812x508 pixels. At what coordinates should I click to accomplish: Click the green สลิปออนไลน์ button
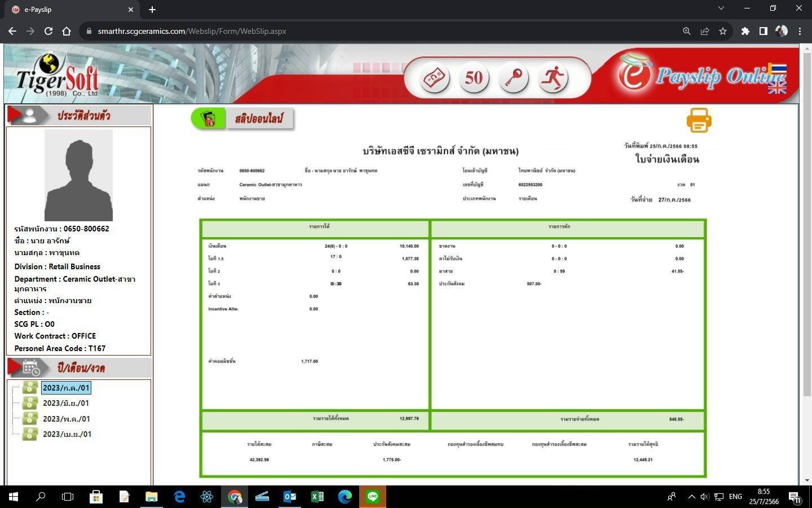(x=242, y=119)
